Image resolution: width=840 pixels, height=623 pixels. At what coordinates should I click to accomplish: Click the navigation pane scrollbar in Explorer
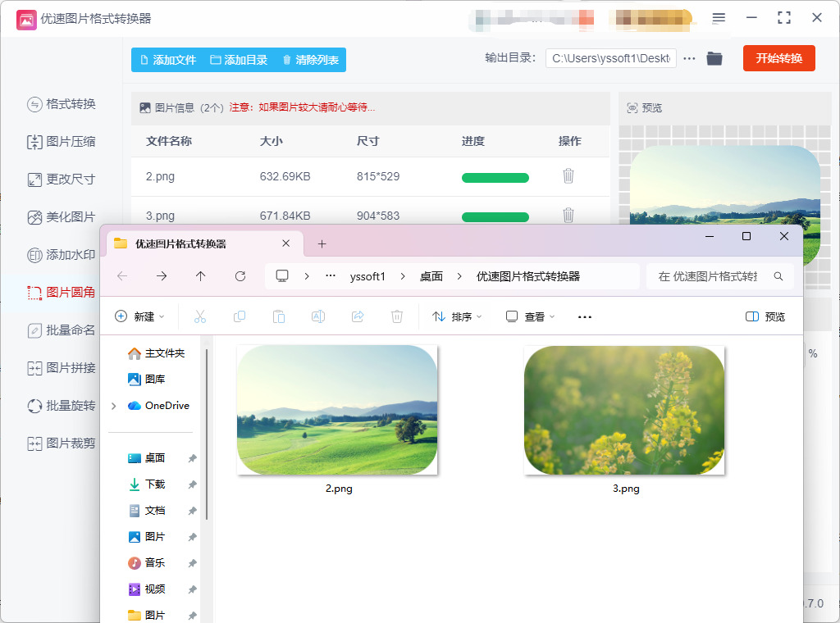click(x=206, y=434)
